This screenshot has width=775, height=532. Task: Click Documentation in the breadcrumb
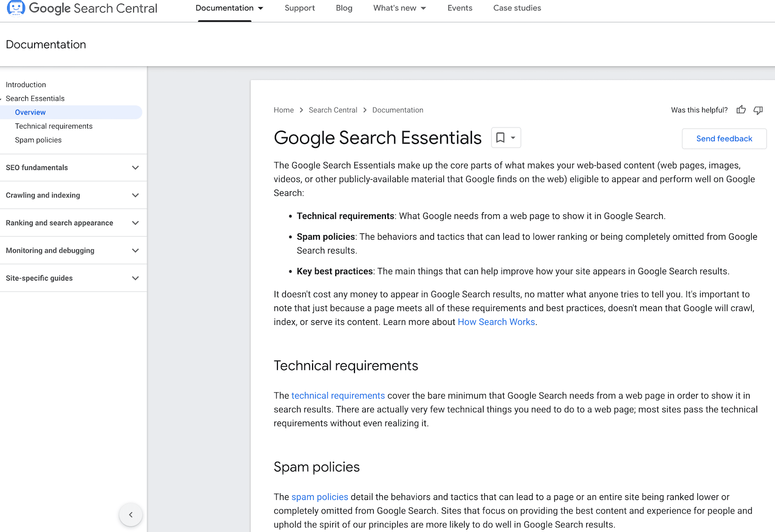(x=398, y=110)
